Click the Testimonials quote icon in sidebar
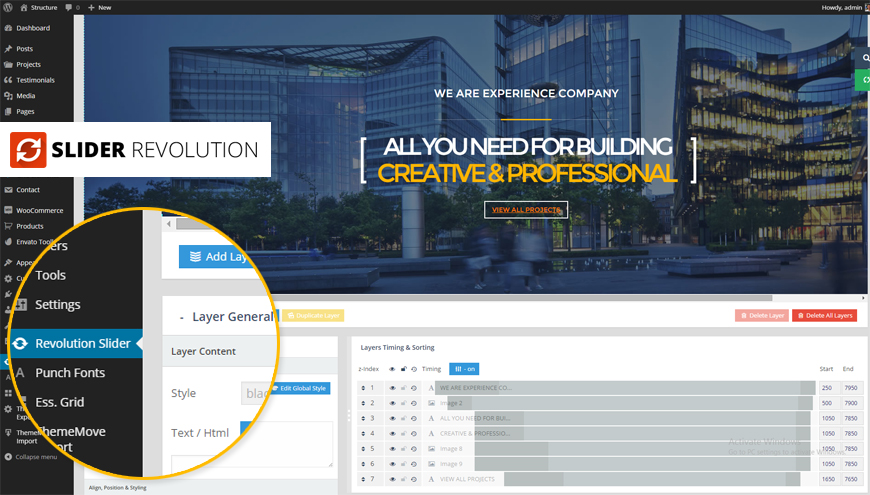Screen dimensions: 870x495 pyautogui.click(x=8, y=80)
